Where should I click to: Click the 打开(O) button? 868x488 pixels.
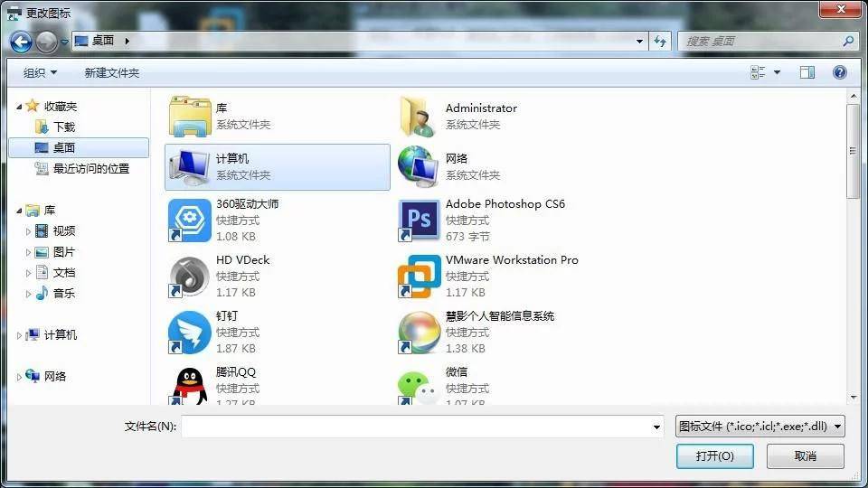(714, 455)
